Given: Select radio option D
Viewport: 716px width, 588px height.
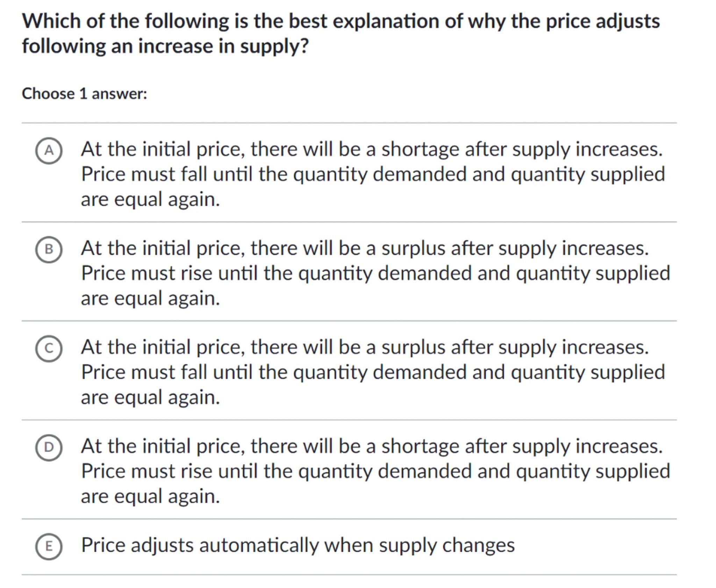Looking at the screenshot, I should tap(49, 447).
